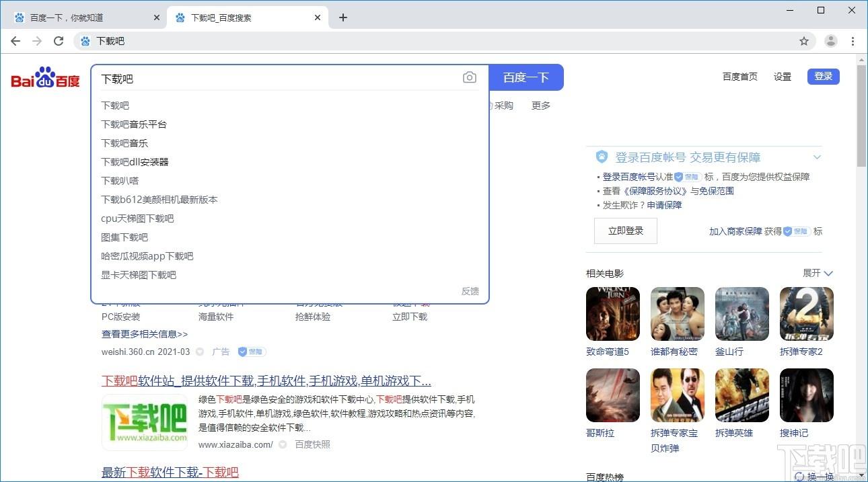Click the 百度一下 search button
The image size is (868, 482).
526,77
